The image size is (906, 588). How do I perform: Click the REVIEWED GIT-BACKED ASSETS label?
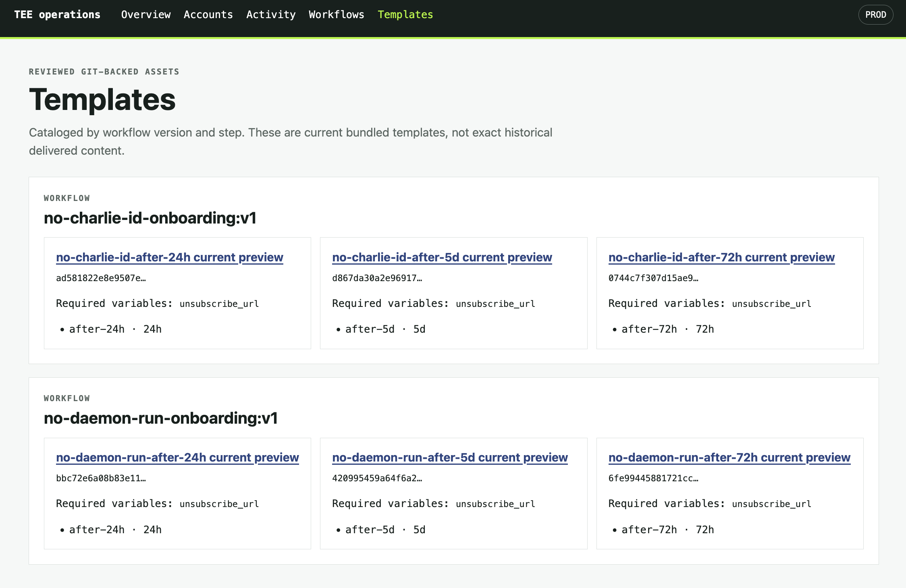104,72
